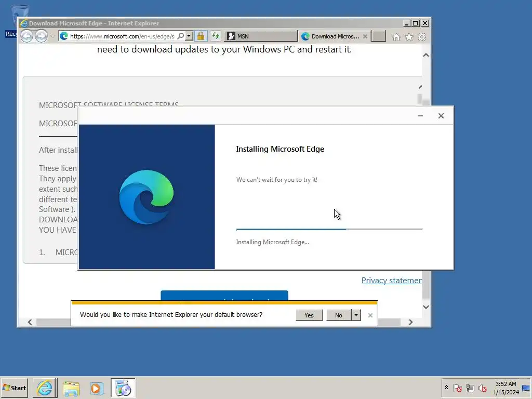Click the 'MICROSOFT SOFTWARE LICENSE TERMS' heading
This screenshot has width=532, height=399.
109,104
